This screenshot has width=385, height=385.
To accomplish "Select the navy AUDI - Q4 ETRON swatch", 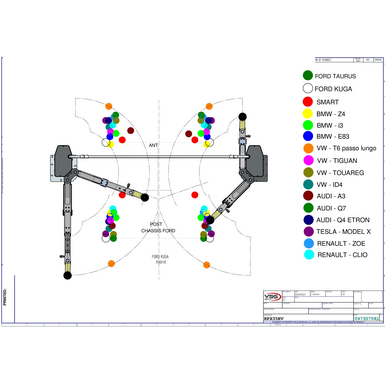I will coord(309,220).
